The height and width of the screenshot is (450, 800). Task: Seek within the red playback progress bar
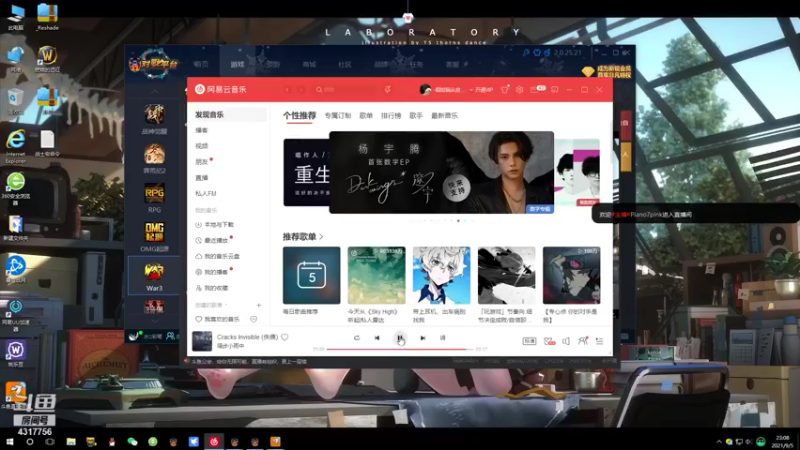pyautogui.click(x=398, y=349)
